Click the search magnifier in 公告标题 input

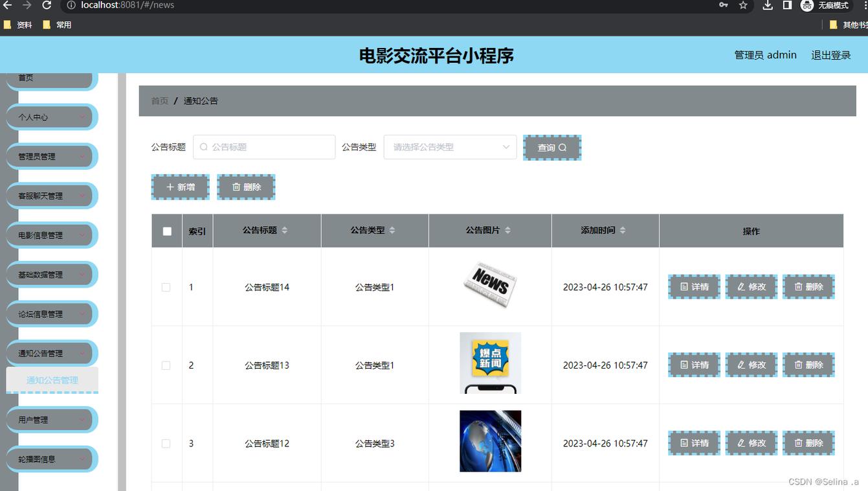click(x=204, y=147)
